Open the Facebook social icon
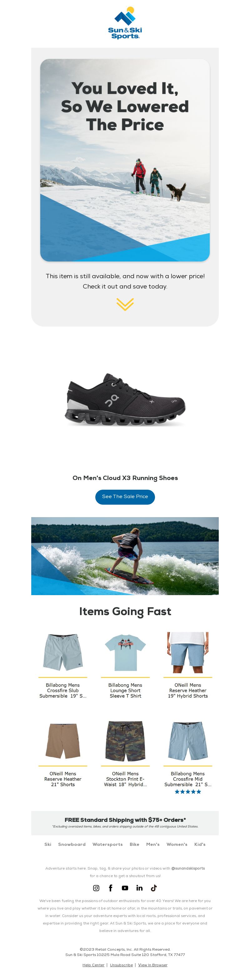This screenshot has height=980, width=250. tap(111, 888)
